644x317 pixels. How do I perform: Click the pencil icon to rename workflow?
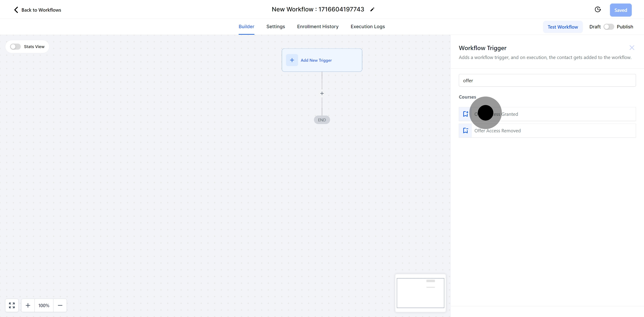pos(372,9)
